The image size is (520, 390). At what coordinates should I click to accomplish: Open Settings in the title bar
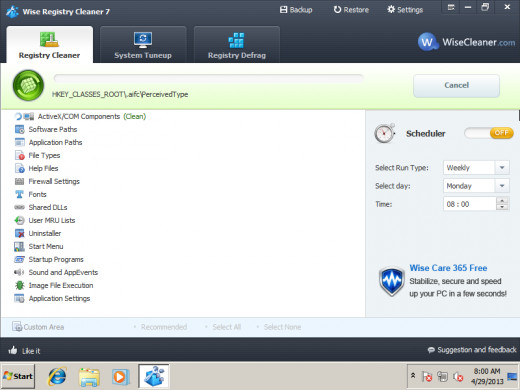tap(405, 10)
